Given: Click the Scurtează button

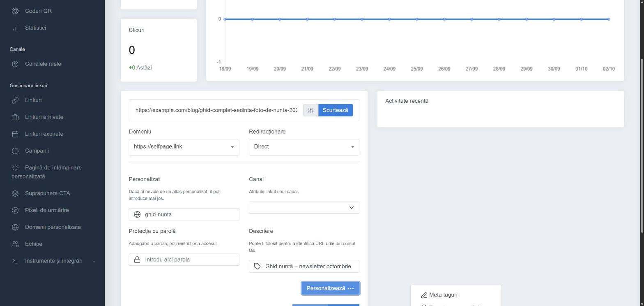Looking at the screenshot, I should (x=335, y=110).
